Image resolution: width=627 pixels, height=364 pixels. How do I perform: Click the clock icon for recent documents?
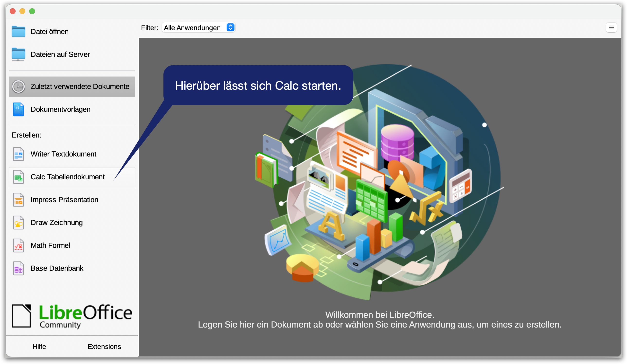tap(18, 87)
